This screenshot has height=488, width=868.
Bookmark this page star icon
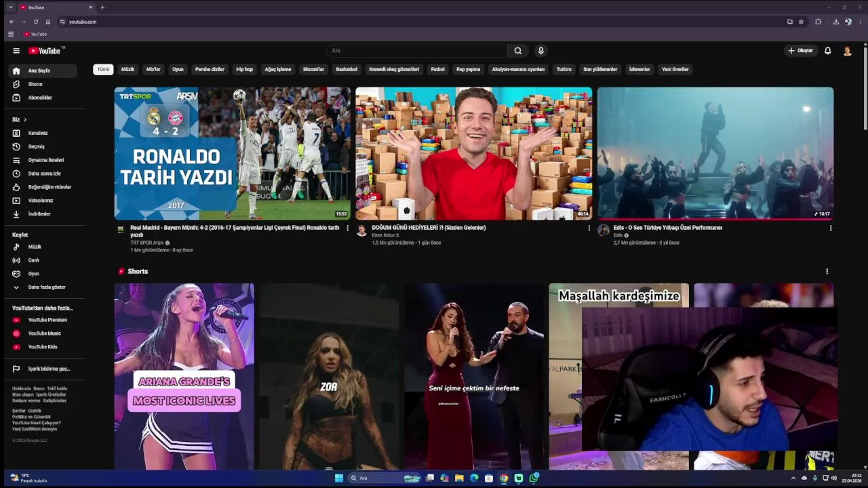coord(801,22)
